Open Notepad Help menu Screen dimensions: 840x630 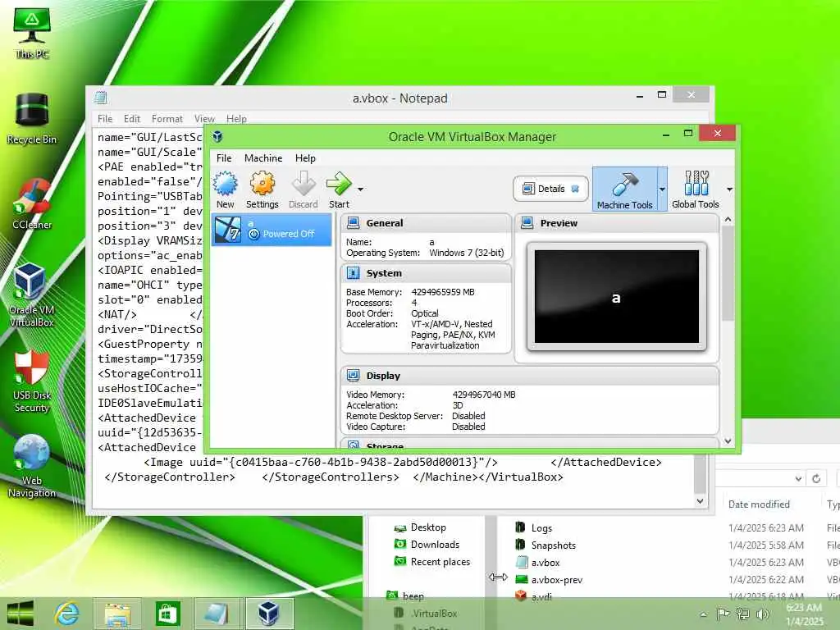pyautogui.click(x=236, y=118)
